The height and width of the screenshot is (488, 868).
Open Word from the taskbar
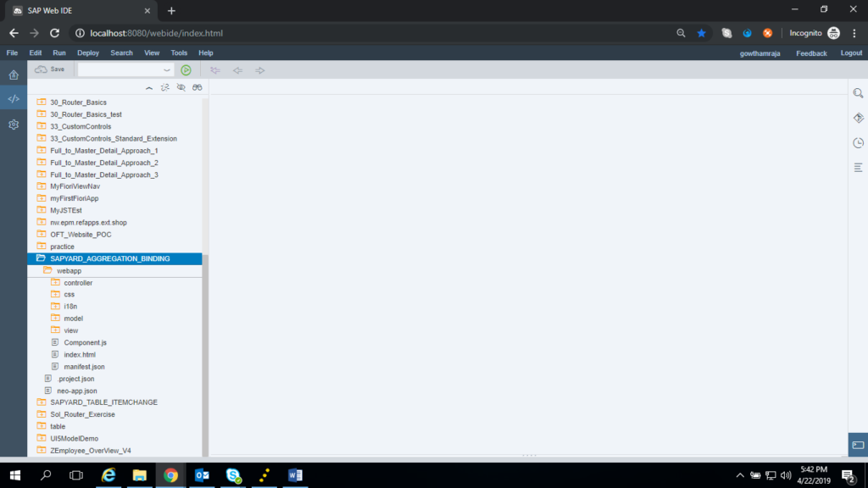coord(295,475)
